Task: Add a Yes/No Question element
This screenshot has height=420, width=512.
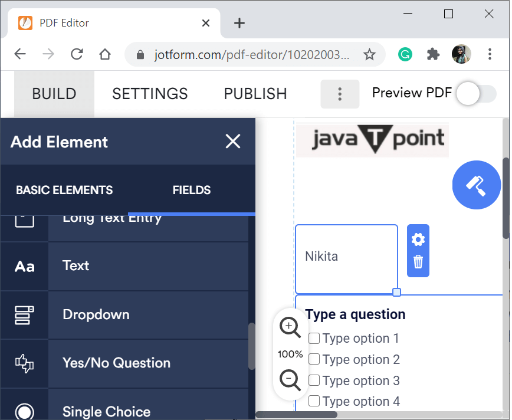Action: point(124,363)
